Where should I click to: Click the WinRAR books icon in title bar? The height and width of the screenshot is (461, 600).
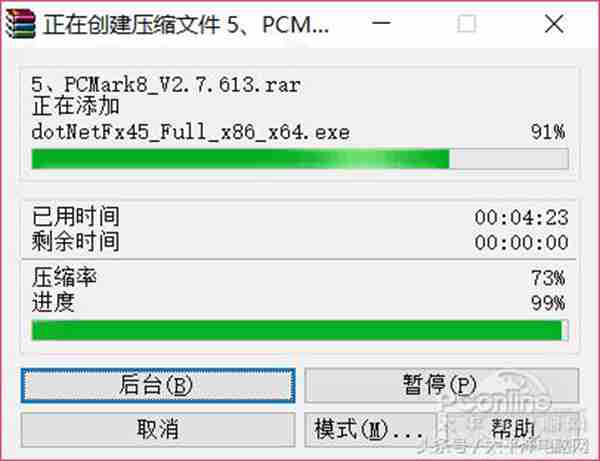click(21, 24)
